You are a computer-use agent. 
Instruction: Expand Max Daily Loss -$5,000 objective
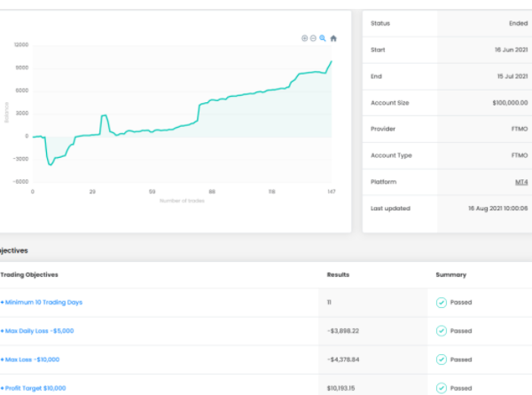[x=38, y=331]
